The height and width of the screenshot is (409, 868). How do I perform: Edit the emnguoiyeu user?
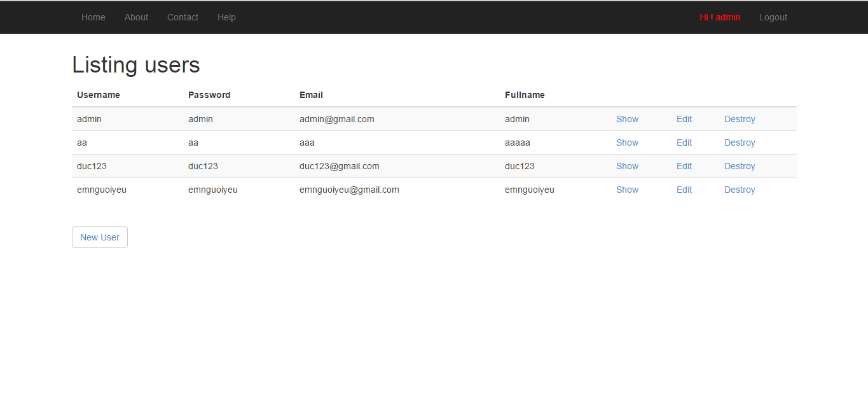pos(684,190)
